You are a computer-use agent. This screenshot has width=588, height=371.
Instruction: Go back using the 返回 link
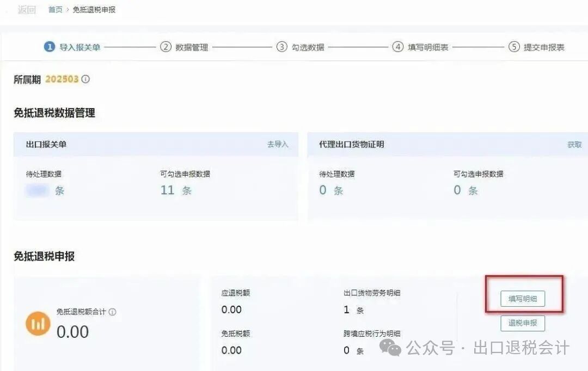click(26, 10)
